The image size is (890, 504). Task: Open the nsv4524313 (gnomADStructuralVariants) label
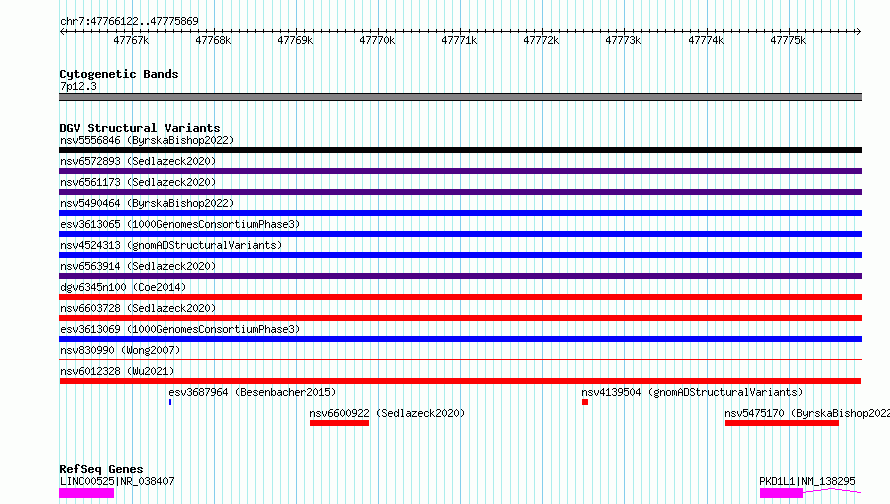click(x=171, y=245)
